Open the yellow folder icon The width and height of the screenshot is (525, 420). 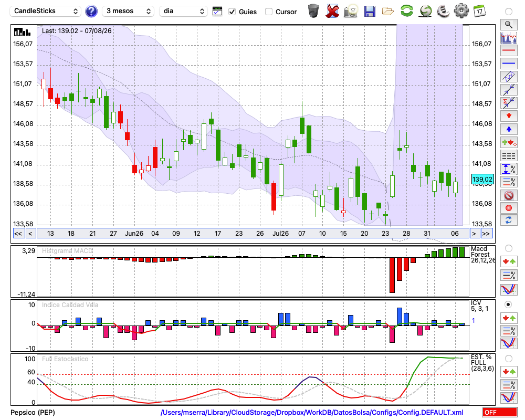pos(388,12)
